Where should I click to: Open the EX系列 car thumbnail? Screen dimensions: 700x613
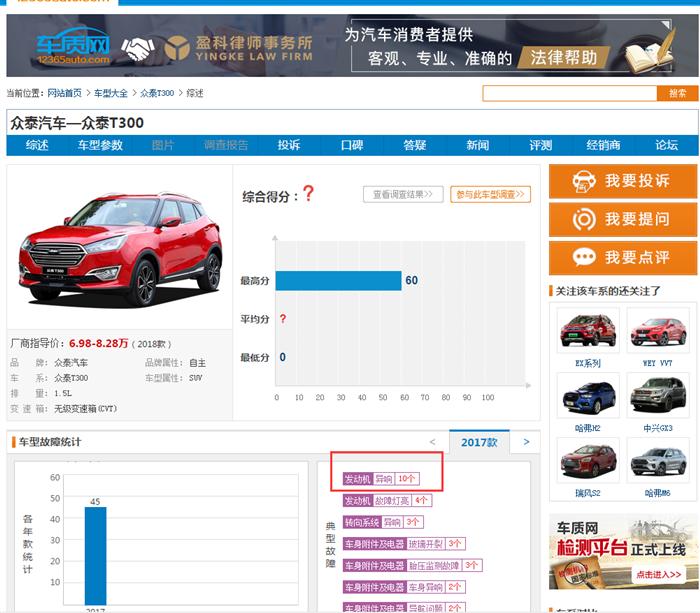coord(588,330)
